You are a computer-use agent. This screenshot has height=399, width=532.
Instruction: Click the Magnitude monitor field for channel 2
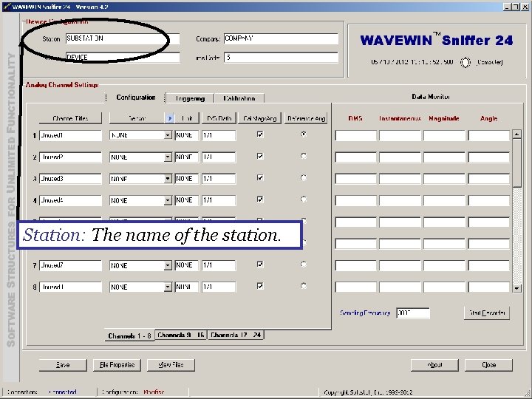pos(444,157)
